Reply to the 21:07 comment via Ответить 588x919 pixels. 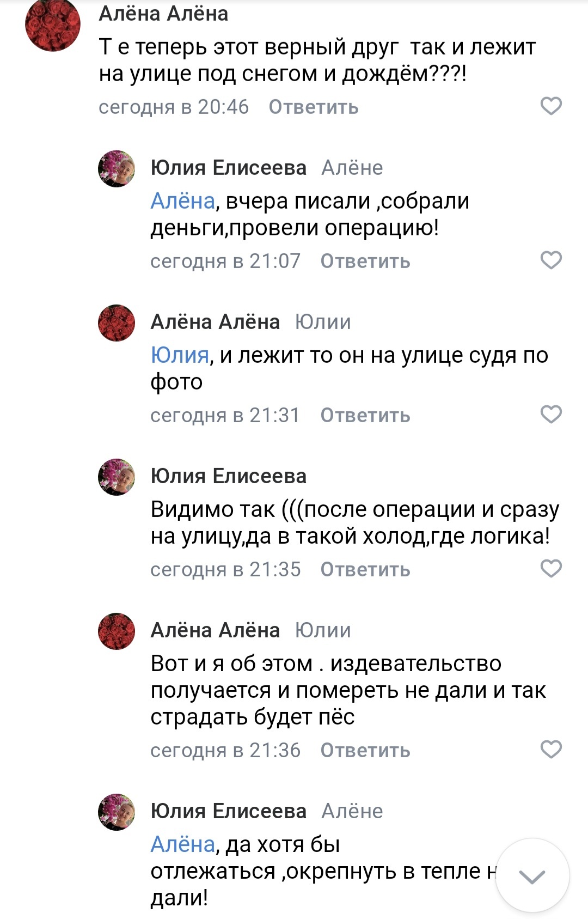coord(365,261)
